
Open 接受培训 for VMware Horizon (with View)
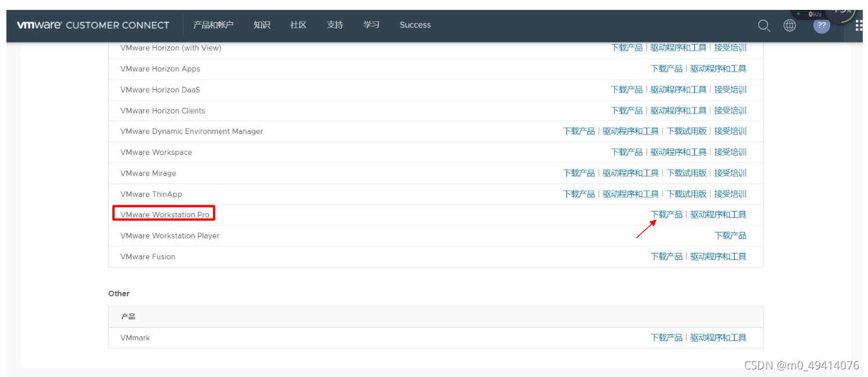click(x=731, y=48)
